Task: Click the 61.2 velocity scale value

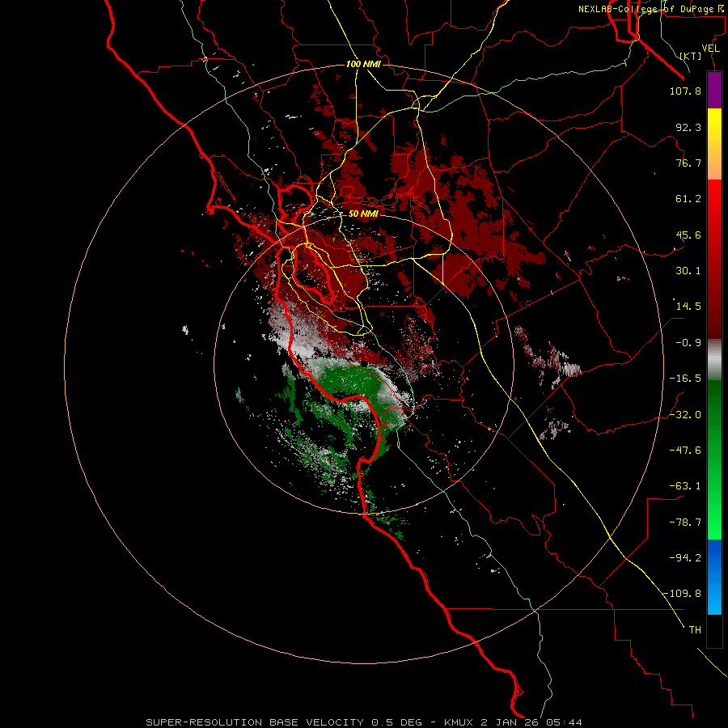Action: click(x=688, y=199)
